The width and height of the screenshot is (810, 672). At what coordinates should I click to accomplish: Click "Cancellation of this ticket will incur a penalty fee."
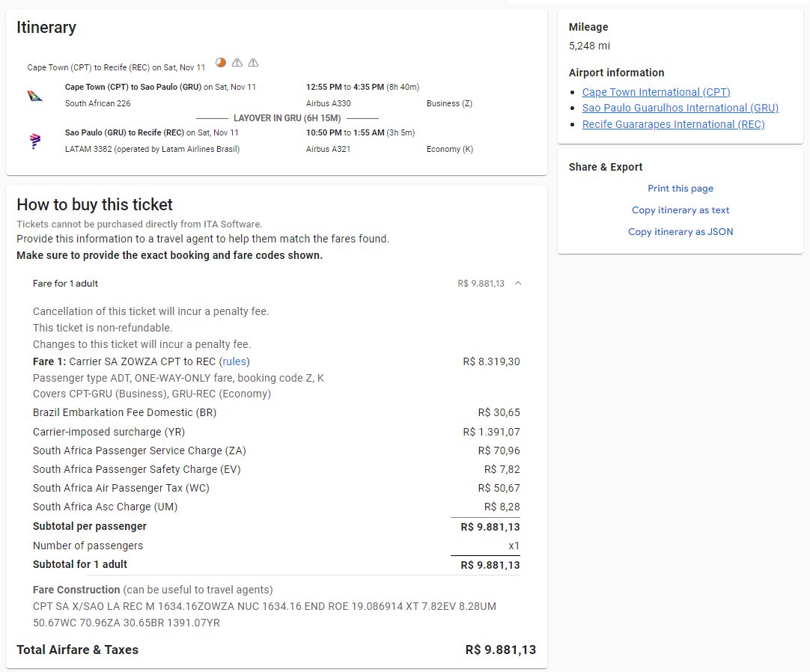point(150,311)
